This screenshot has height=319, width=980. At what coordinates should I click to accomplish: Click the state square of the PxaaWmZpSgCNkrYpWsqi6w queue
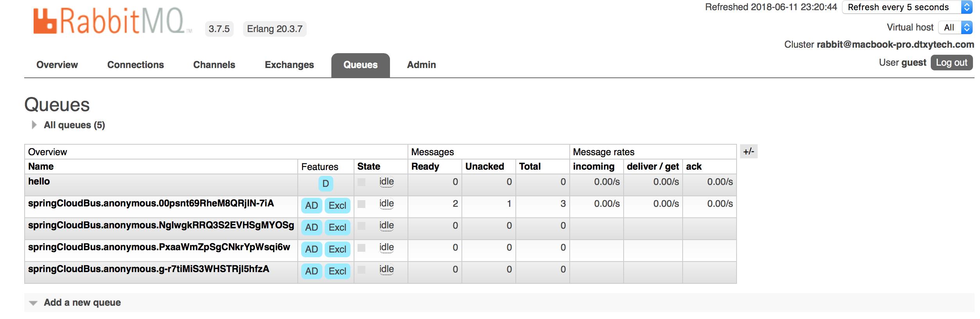[361, 248]
